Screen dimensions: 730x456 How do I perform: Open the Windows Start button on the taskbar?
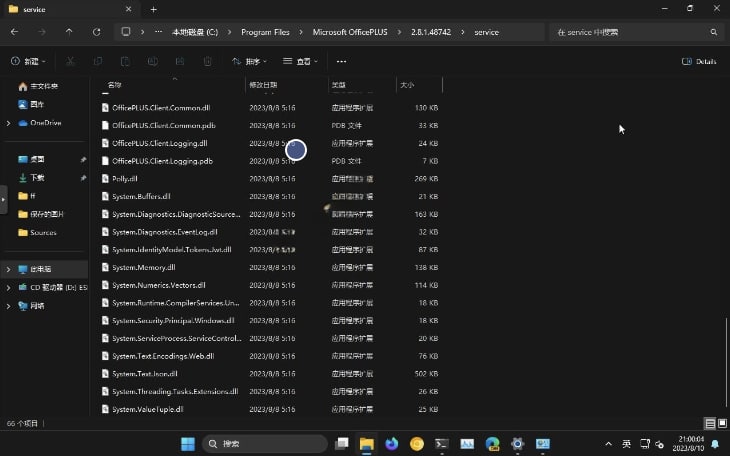point(187,443)
